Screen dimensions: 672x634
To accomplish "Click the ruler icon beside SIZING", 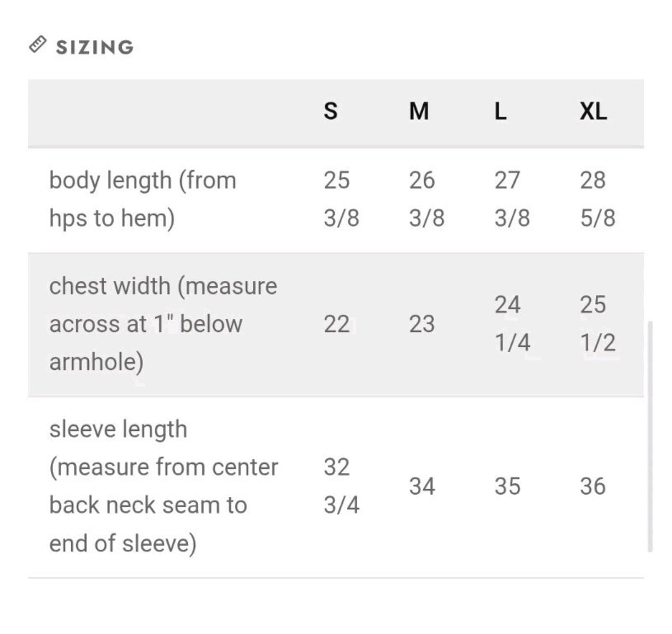I will point(38,45).
